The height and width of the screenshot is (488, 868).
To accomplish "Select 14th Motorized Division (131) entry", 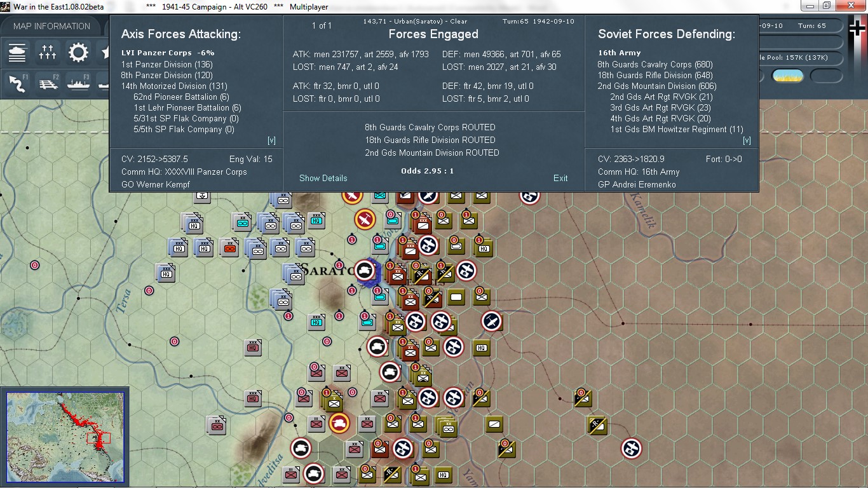I will (174, 86).
